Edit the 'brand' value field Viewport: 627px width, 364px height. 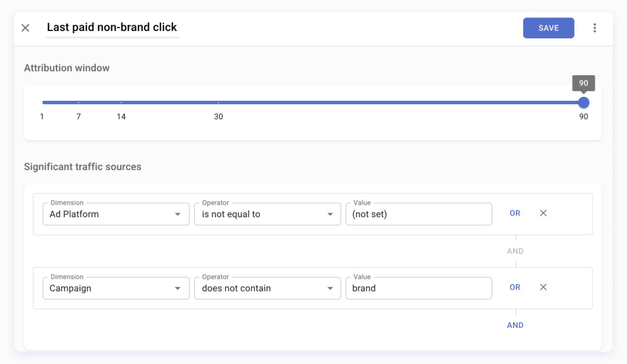[419, 288]
